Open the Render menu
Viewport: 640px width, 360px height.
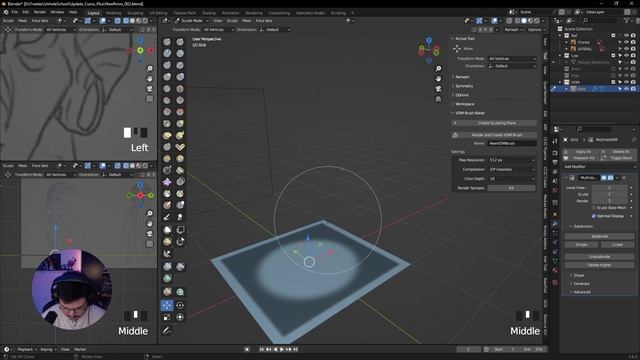tap(40, 12)
